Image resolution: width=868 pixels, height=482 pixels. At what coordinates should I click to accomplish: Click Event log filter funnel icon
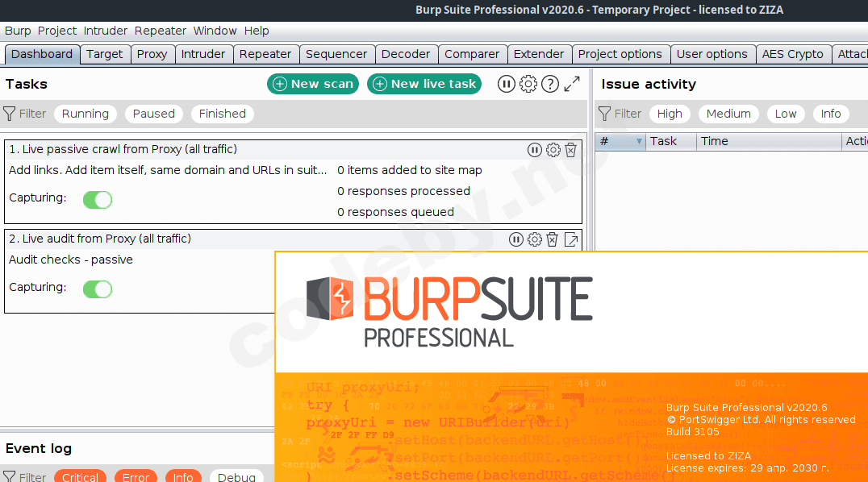tap(10, 476)
